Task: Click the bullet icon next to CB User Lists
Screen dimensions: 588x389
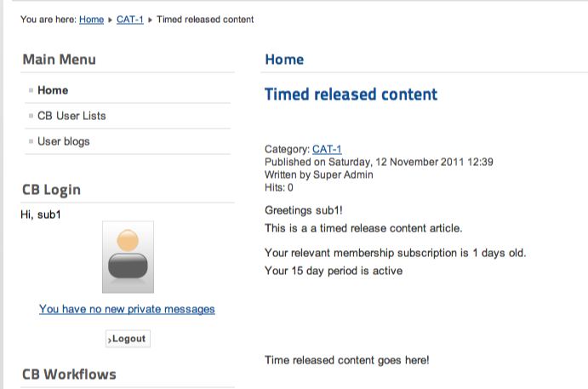Action: tap(31, 116)
